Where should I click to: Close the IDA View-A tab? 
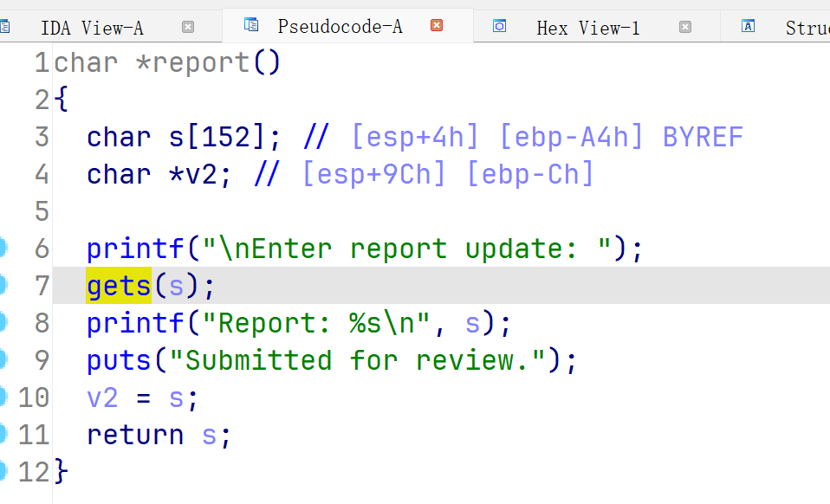point(188,27)
